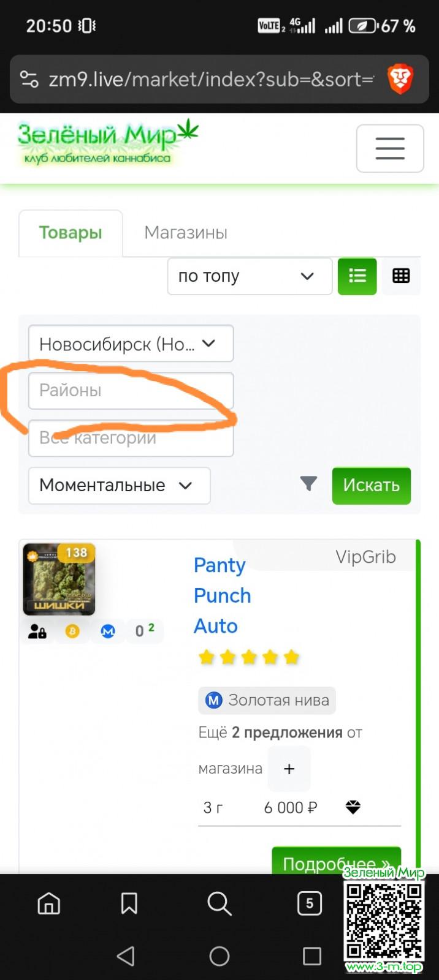Click the Monero payment icon
The image size is (439, 980).
(x=108, y=631)
